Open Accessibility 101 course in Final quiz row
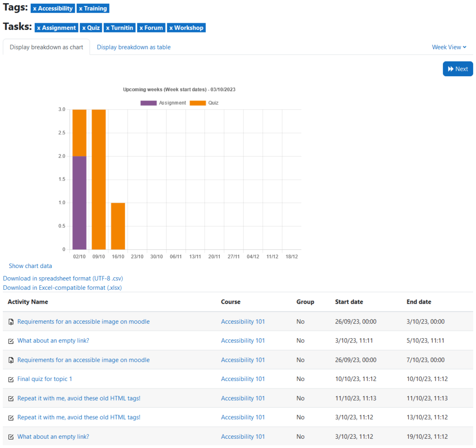Screen dimensions: 476x448 [x=243, y=379]
